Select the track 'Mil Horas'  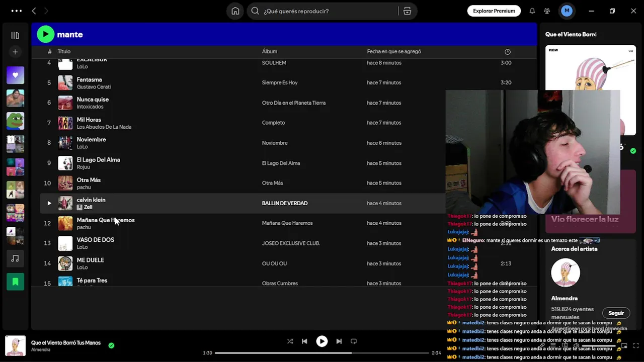pyautogui.click(x=89, y=120)
